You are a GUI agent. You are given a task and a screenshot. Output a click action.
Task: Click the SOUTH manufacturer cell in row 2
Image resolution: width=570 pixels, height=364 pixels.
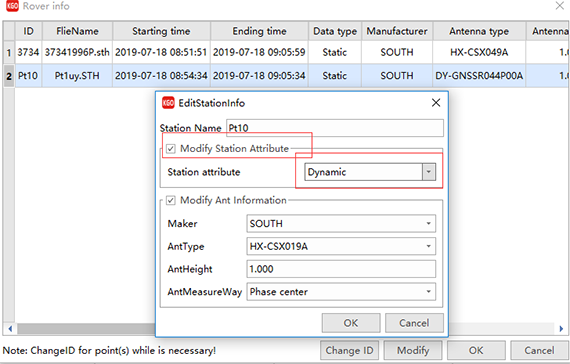397,76
